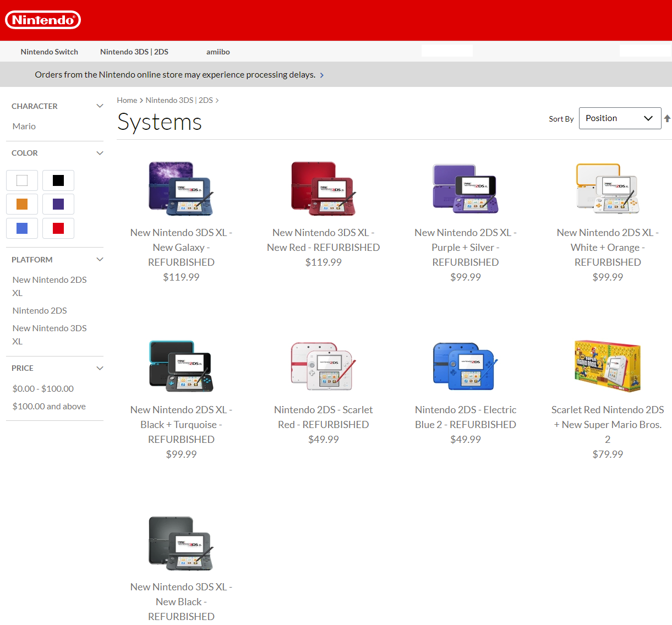This screenshot has height=625, width=672.
Task: Open New Black REFURBISHED product title
Action: click(x=181, y=602)
